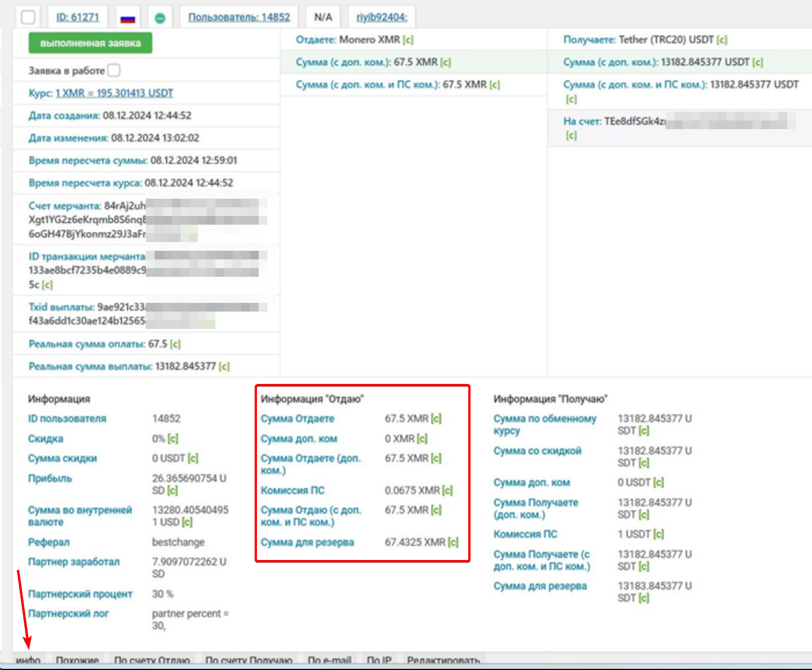Copy the Monero XMR currency name
The height and width of the screenshot is (670, 812).
point(408,40)
